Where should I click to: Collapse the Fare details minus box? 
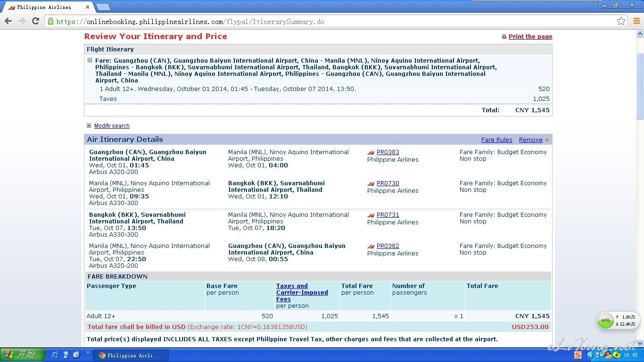(x=90, y=60)
